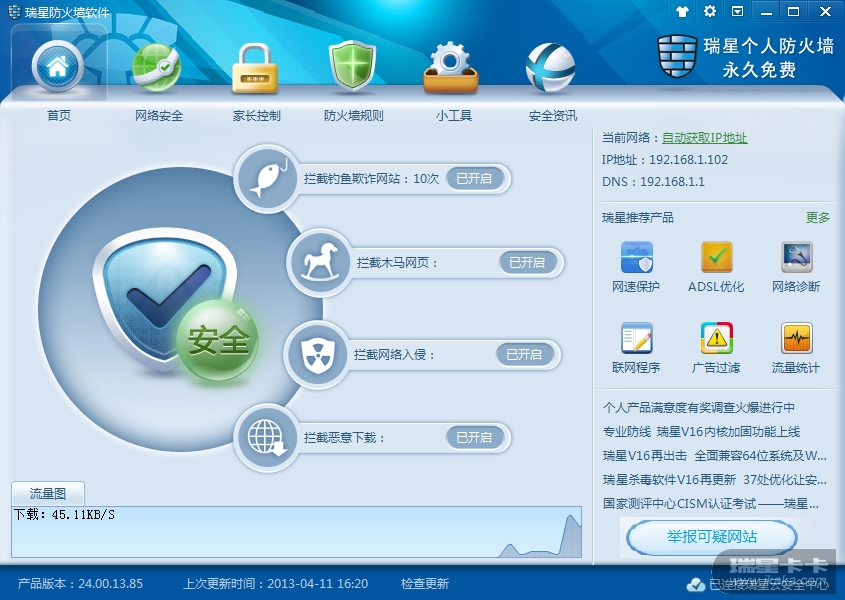Image resolution: width=845 pixels, height=600 pixels.
Task: Launch the ADSL优化 product icon
Action: pos(716,258)
